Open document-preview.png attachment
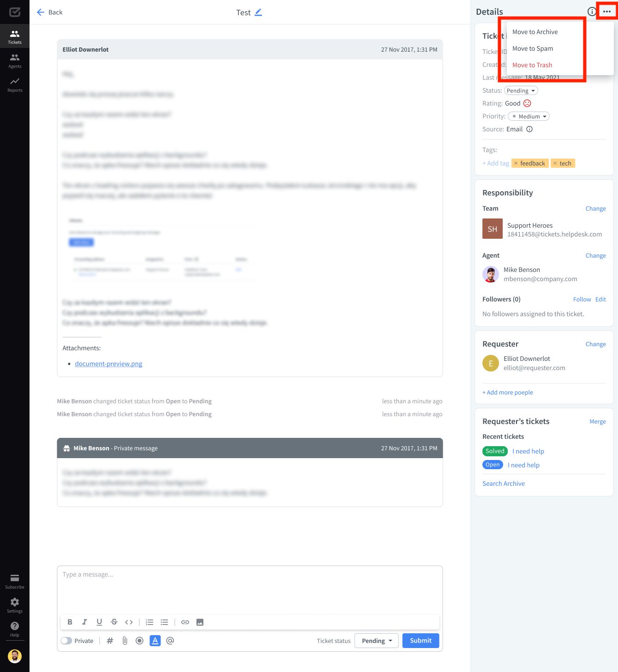 108,364
